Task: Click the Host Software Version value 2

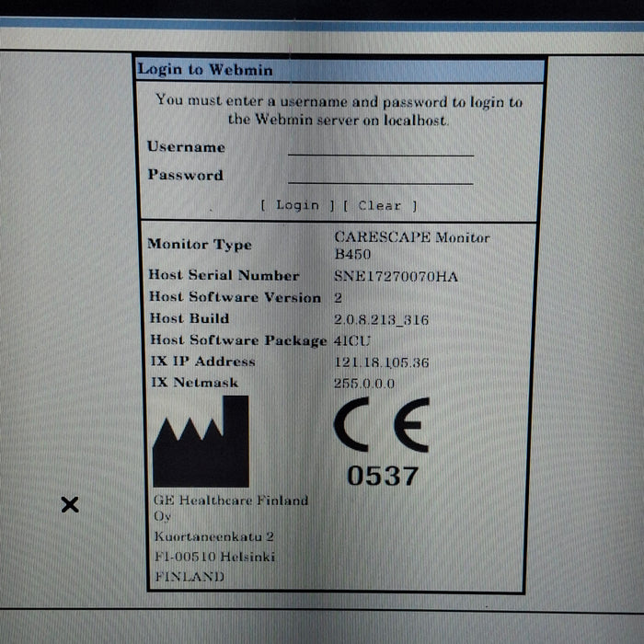Action: point(338,298)
